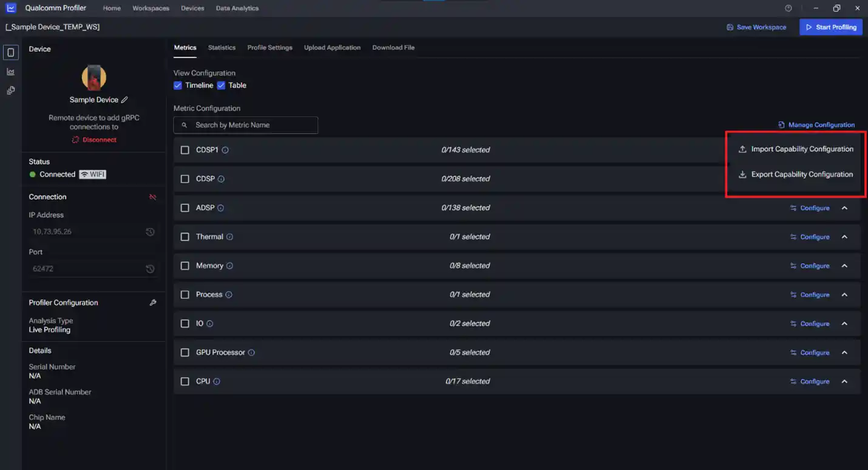This screenshot has height=470, width=868.
Task: Click the Search by Metric Name field
Action: (245, 125)
